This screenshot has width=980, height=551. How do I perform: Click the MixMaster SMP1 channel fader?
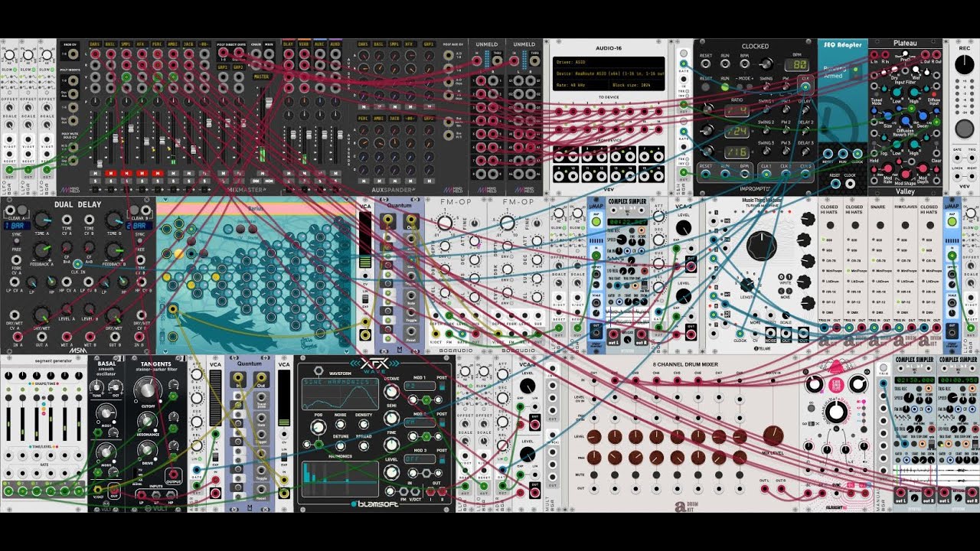(131, 128)
